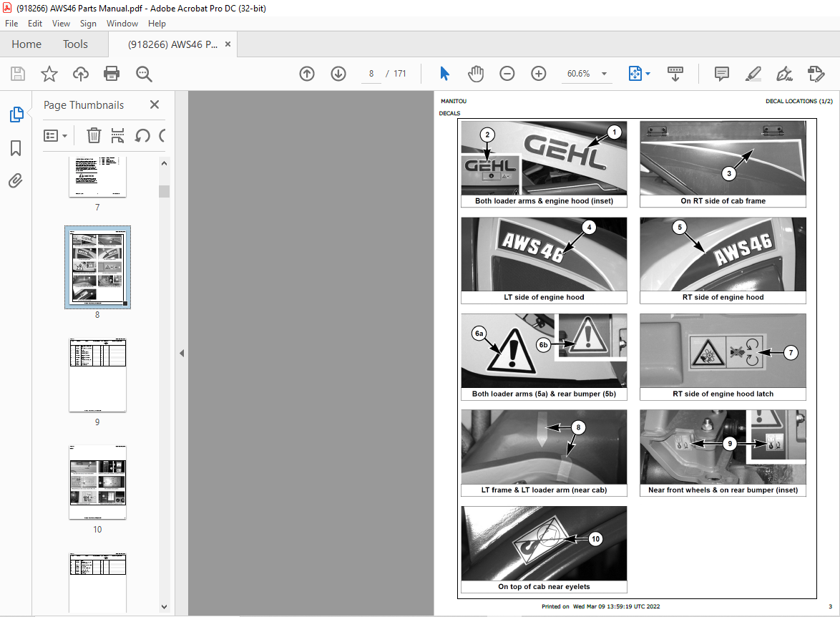Image resolution: width=840 pixels, height=617 pixels.
Task: Click the "DECAL LOCATIONS (1/2)" header text
Action: [x=799, y=101]
